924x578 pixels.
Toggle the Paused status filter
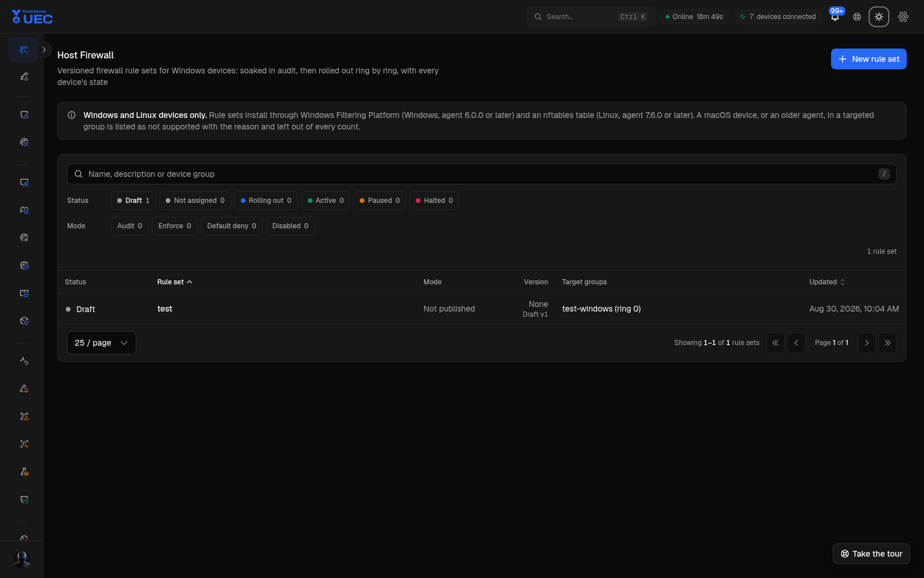[379, 201]
